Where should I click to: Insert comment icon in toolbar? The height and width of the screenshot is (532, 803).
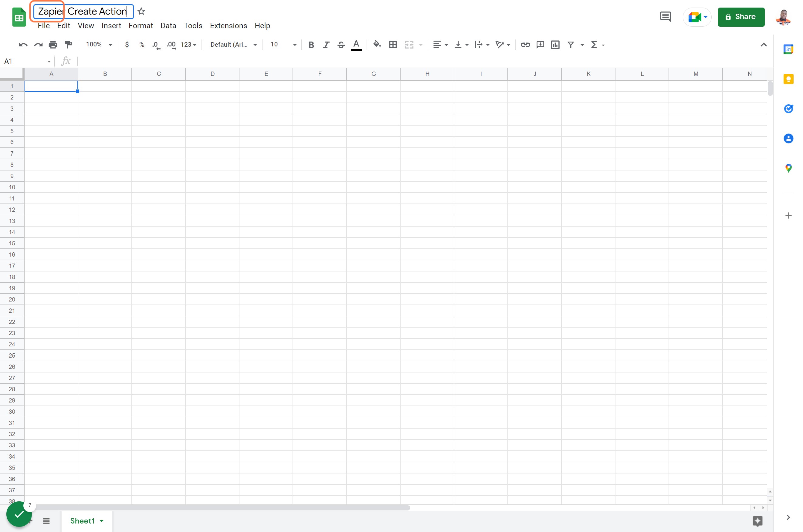click(x=540, y=45)
